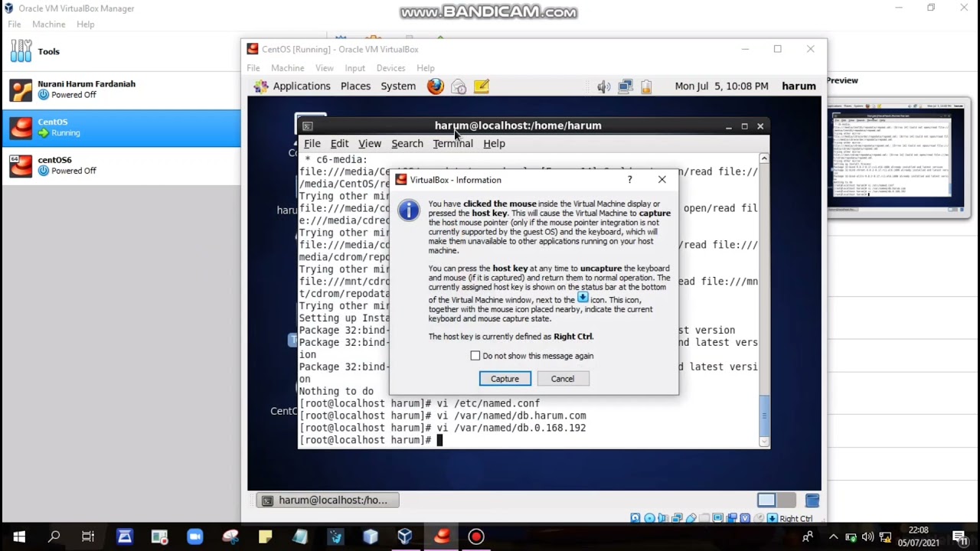Open Zoom from the Windows taskbar
Screen dimensions: 980x551
[194, 536]
